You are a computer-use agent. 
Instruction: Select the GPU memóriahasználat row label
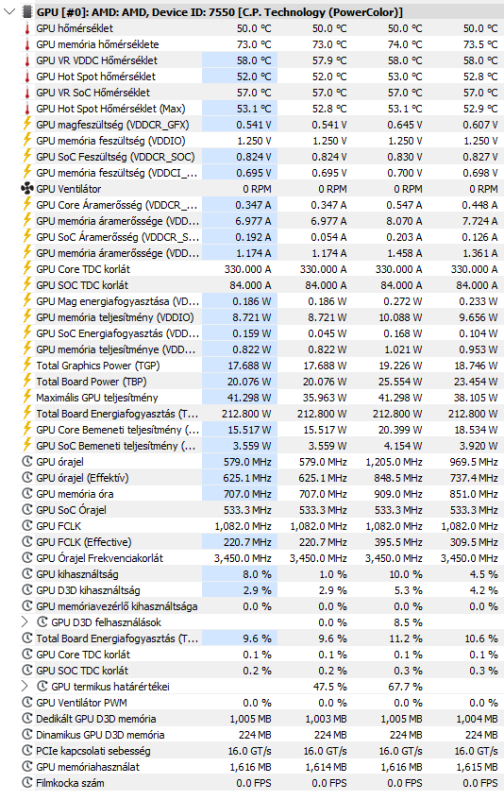88,767
